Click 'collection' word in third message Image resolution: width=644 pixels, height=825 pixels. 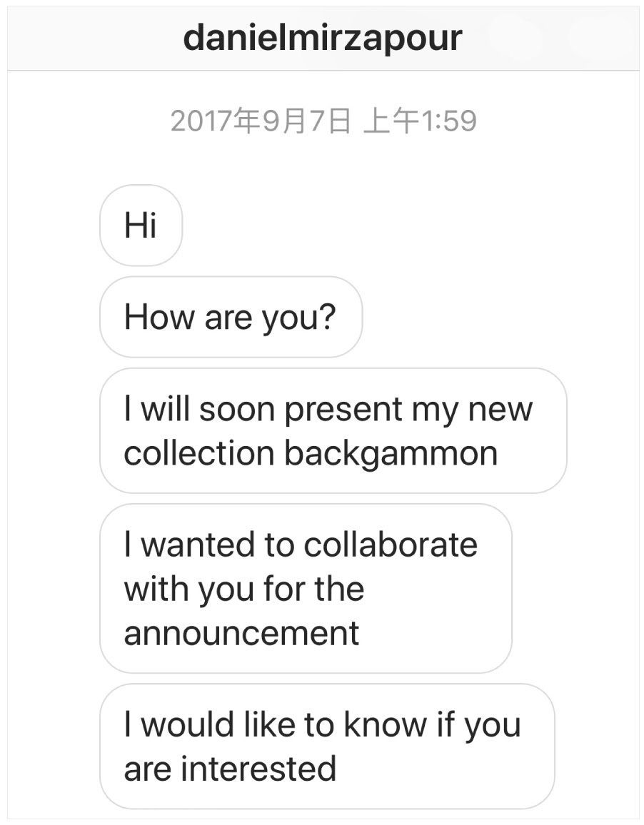[198, 454]
